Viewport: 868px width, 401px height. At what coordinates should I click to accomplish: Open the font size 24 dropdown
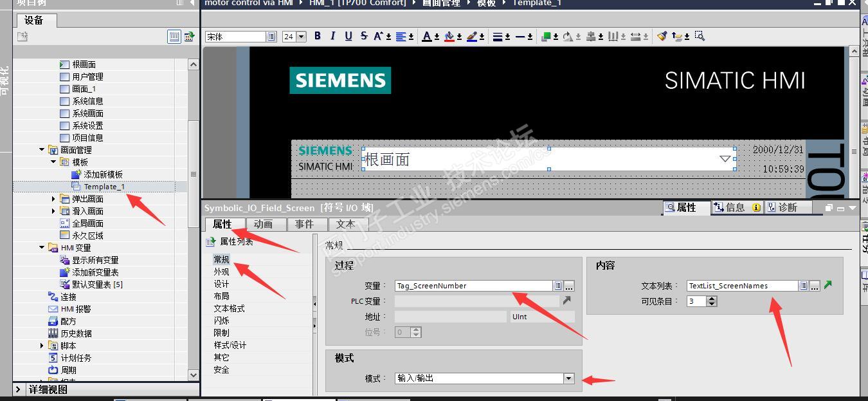[x=302, y=37]
